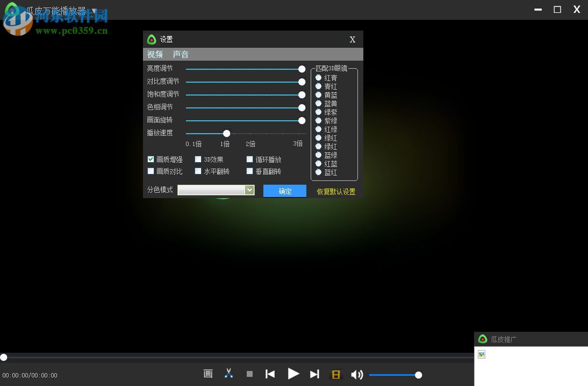588x386 pixels.
Task: Uncheck the 画质增强 checkbox
Action: click(150, 159)
